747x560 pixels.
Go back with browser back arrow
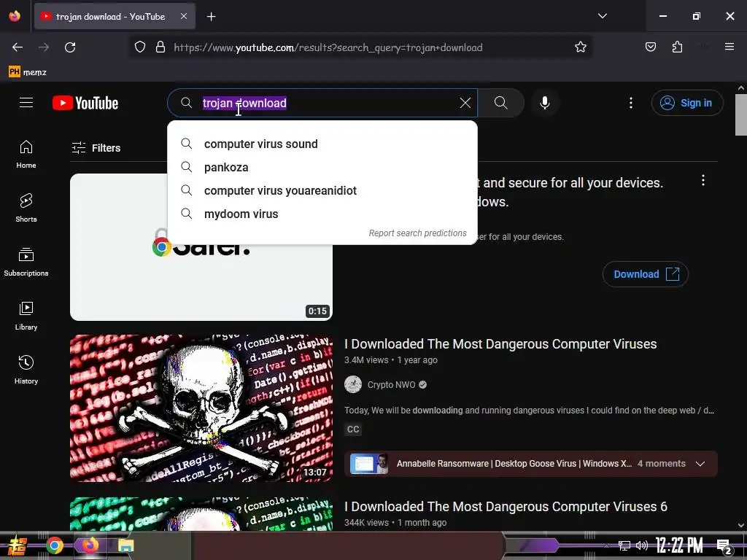pos(18,47)
